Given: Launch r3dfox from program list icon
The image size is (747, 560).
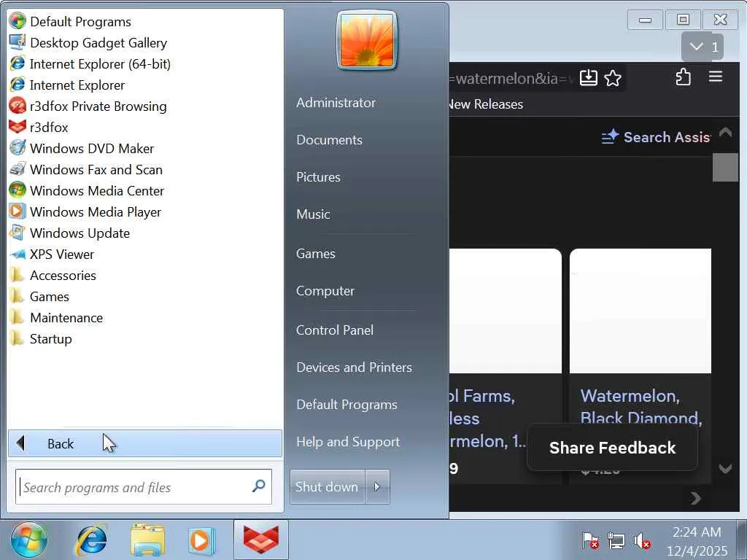Looking at the screenshot, I should [x=18, y=127].
